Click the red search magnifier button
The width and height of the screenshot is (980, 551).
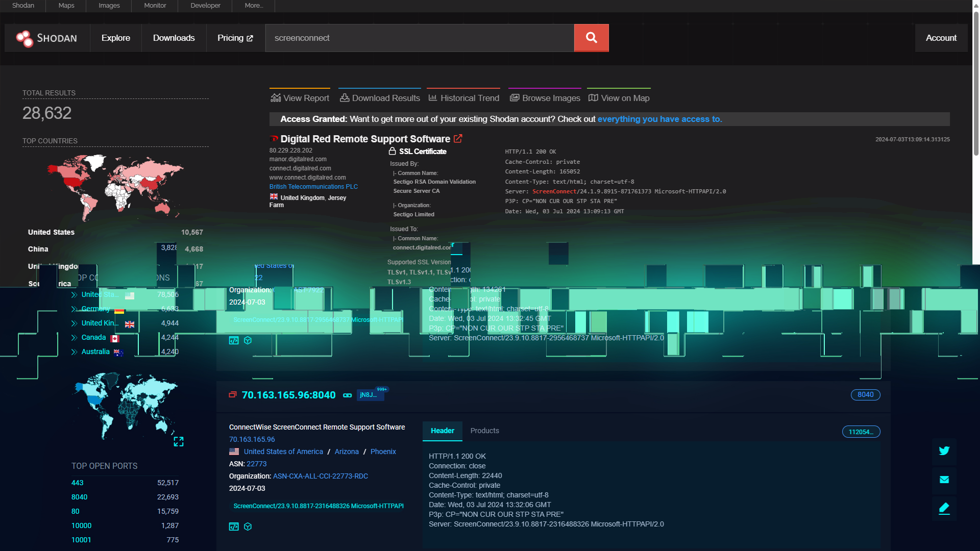591,38
